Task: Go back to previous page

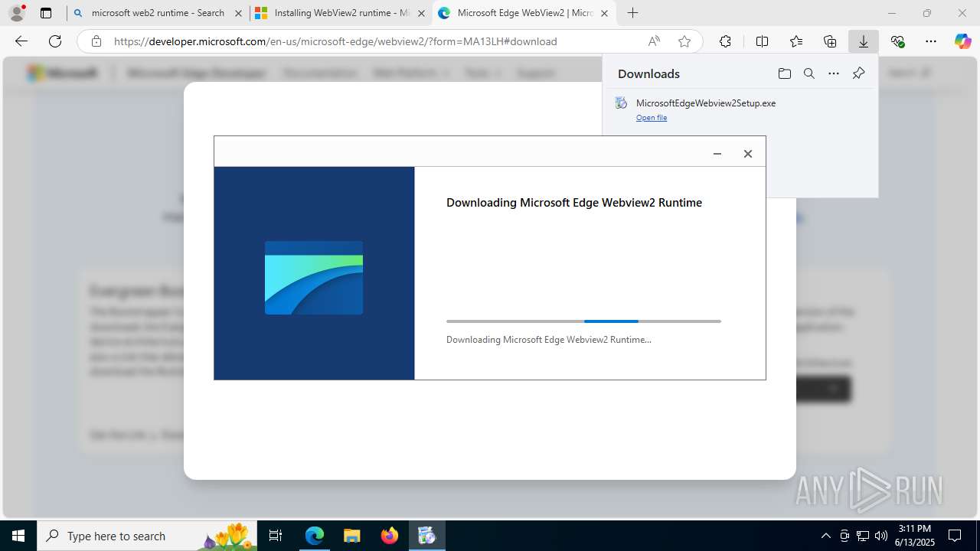Action: (21, 41)
